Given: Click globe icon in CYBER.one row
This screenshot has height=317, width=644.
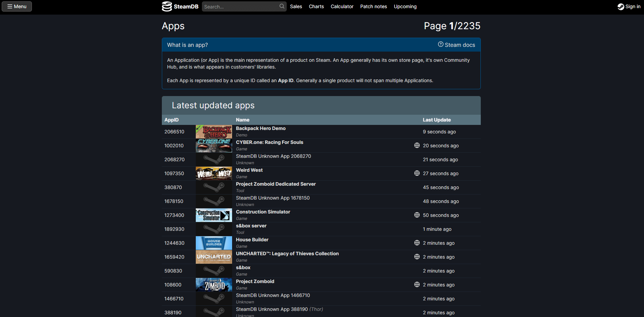Looking at the screenshot, I should click(417, 145).
